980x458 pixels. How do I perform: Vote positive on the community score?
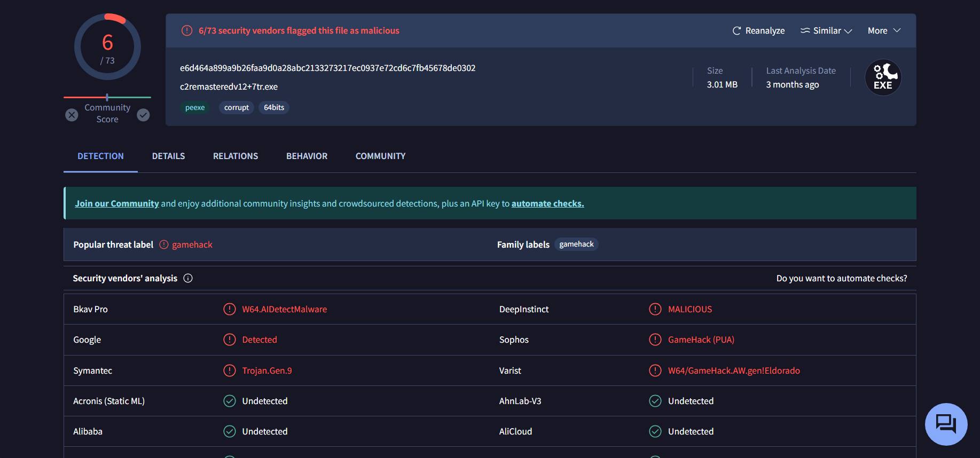coord(143,115)
